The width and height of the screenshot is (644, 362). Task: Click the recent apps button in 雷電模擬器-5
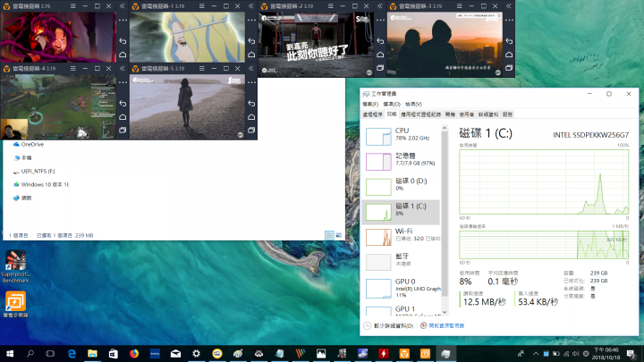(x=251, y=130)
